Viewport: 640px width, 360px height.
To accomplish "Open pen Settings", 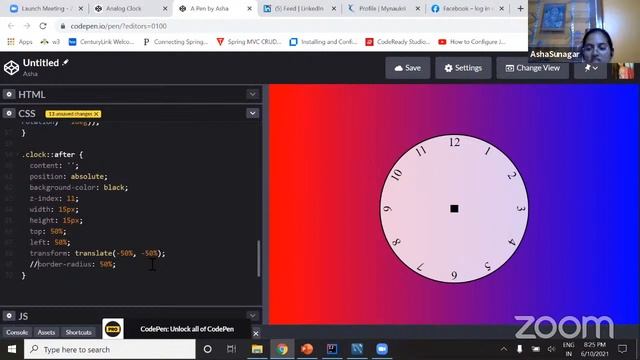I will [463, 68].
